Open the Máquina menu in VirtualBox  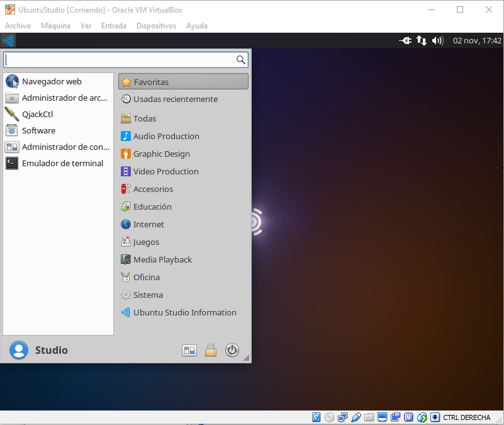pyautogui.click(x=55, y=26)
